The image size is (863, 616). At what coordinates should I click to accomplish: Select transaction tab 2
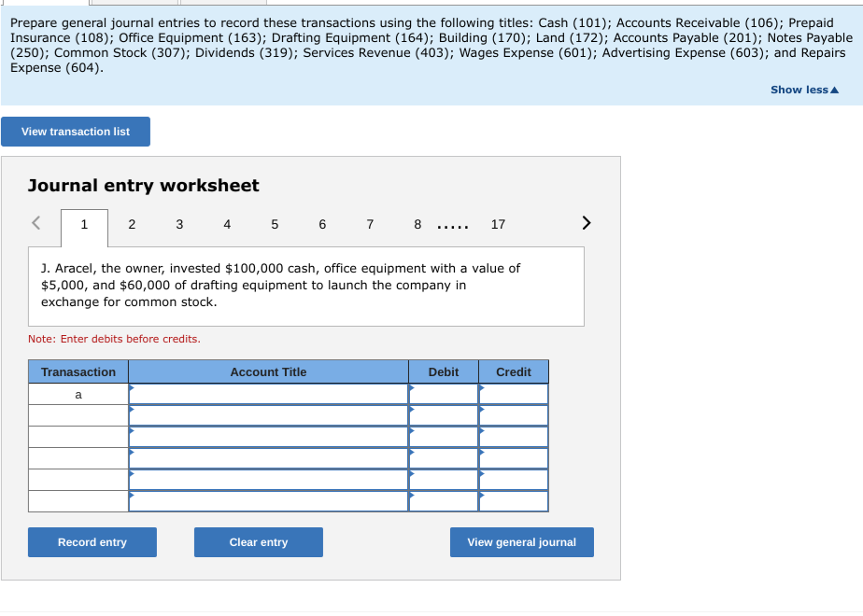click(x=132, y=224)
